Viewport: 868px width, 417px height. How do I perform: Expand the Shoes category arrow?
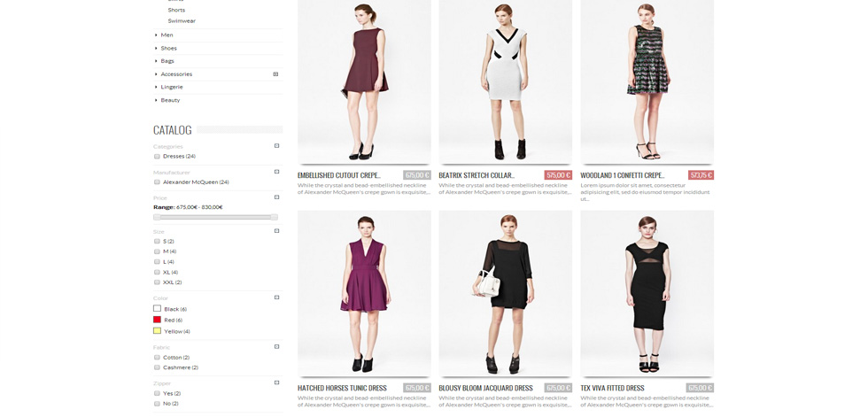(x=156, y=48)
